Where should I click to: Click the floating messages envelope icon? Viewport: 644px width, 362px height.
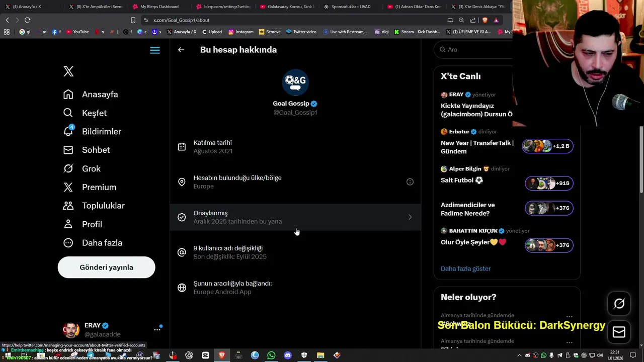[x=619, y=332]
